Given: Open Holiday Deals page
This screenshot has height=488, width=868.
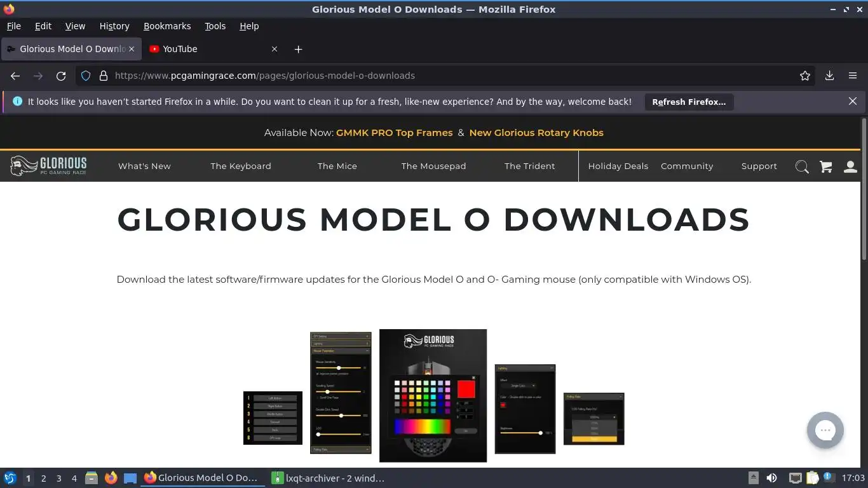Looking at the screenshot, I should point(618,166).
